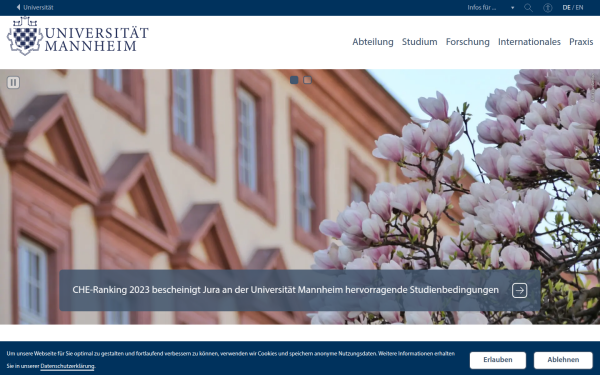Open the search magnifier icon
The height and width of the screenshot is (375, 600).
[x=528, y=8]
